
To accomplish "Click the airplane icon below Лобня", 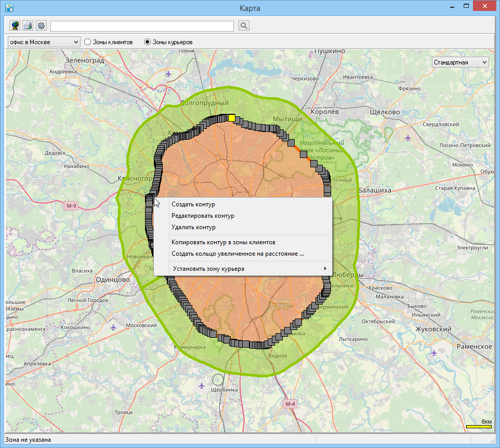I will pyautogui.click(x=168, y=74).
